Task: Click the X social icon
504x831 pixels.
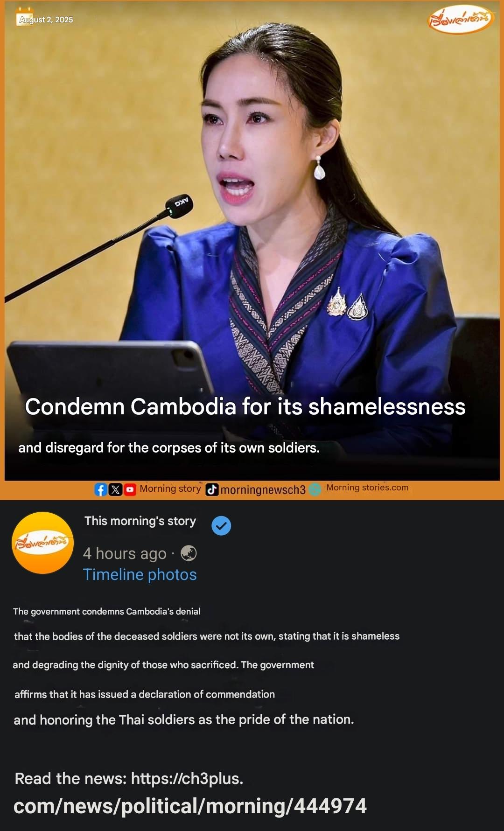Action: 115,489
